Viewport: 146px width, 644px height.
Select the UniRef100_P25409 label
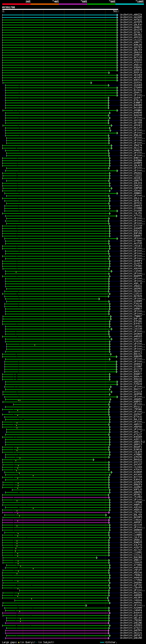click(131, 384)
